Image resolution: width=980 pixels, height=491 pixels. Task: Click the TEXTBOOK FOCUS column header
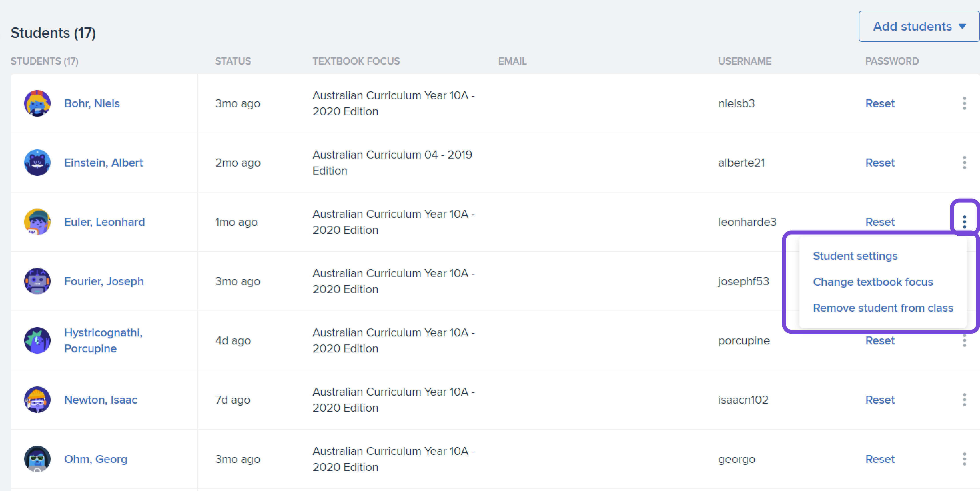[x=356, y=61]
